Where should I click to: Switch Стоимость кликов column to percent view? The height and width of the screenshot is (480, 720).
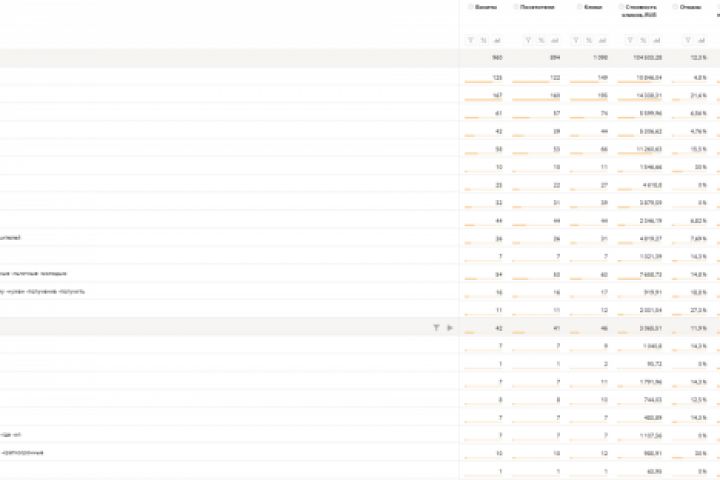(643, 40)
